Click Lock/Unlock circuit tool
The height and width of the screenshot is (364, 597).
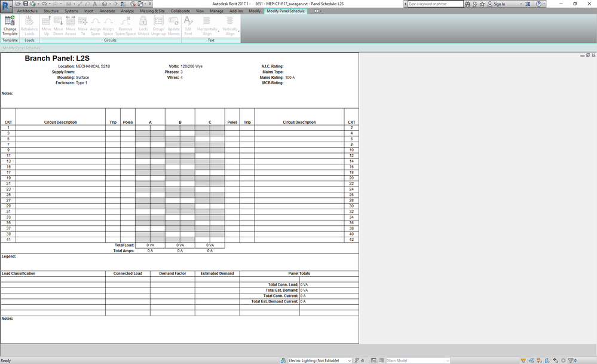click(x=143, y=26)
